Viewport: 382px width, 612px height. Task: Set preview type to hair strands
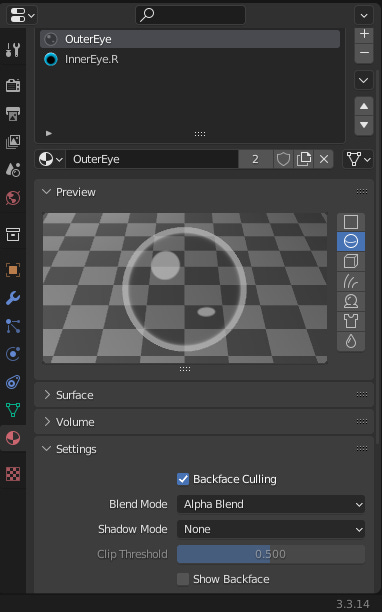(351, 281)
